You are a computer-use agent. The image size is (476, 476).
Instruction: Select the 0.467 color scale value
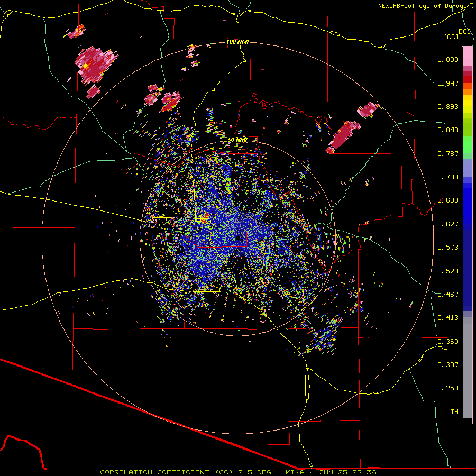448,295
